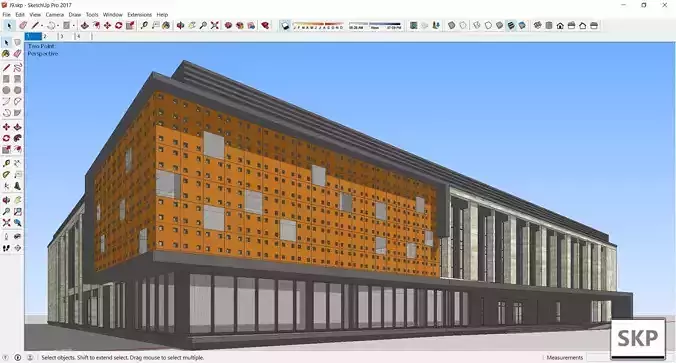Select the Rectangle tool in left palette
Viewport: 676px width, 363px height.
coord(6,79)
